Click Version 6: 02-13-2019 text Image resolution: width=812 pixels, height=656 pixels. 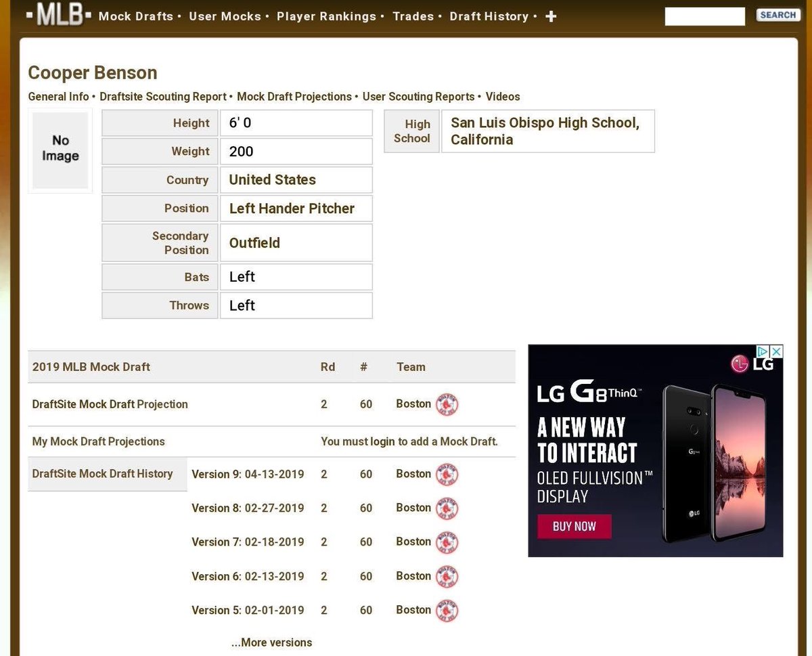pos(248,577)
